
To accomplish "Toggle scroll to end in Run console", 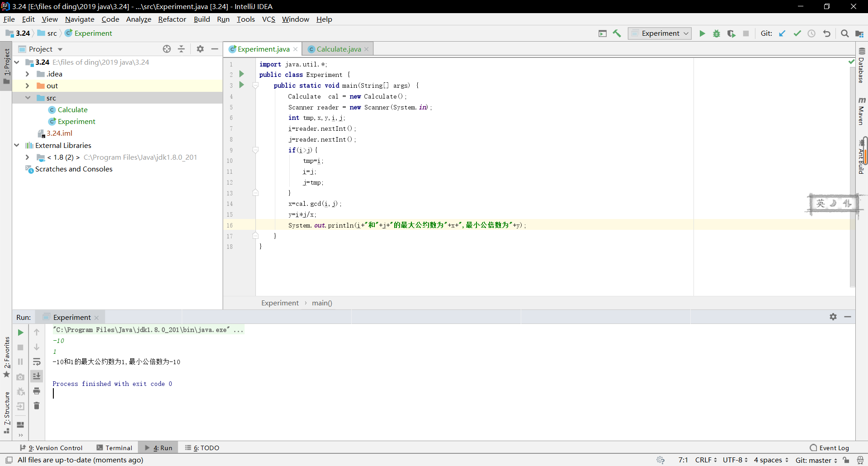I will click(37, 376).
